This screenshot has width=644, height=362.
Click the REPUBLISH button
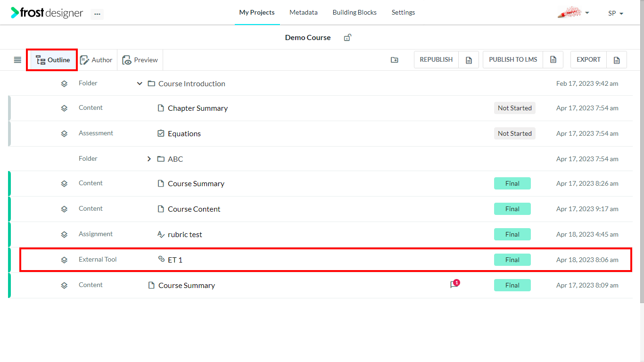pyautogui.click(x=436, y=60)
